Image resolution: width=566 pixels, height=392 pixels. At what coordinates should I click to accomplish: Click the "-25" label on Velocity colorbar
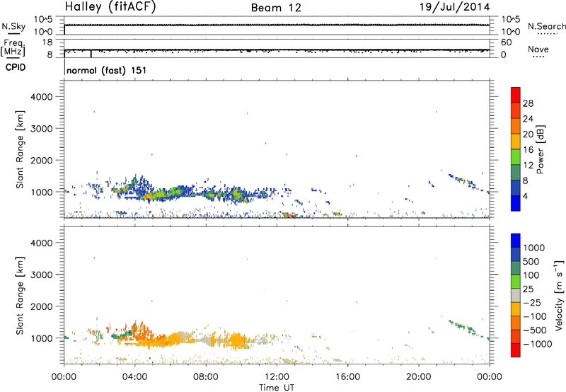pos(532,302)
